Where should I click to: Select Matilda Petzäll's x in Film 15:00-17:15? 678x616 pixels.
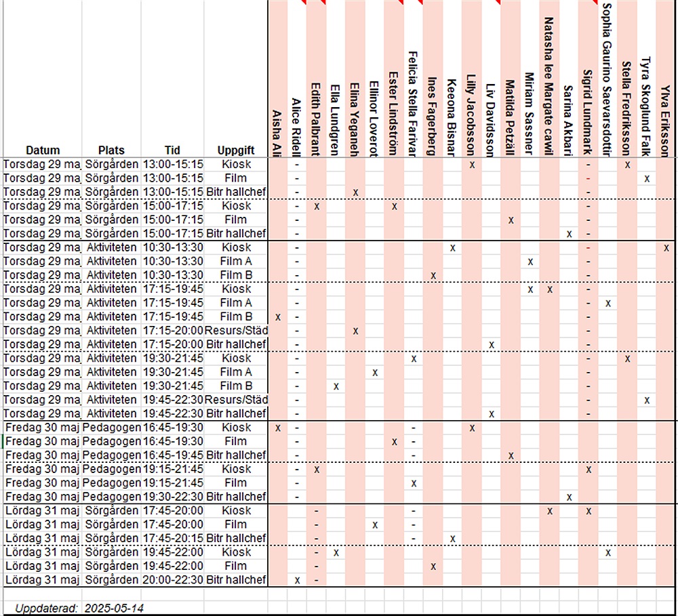[x=511, y=220]
